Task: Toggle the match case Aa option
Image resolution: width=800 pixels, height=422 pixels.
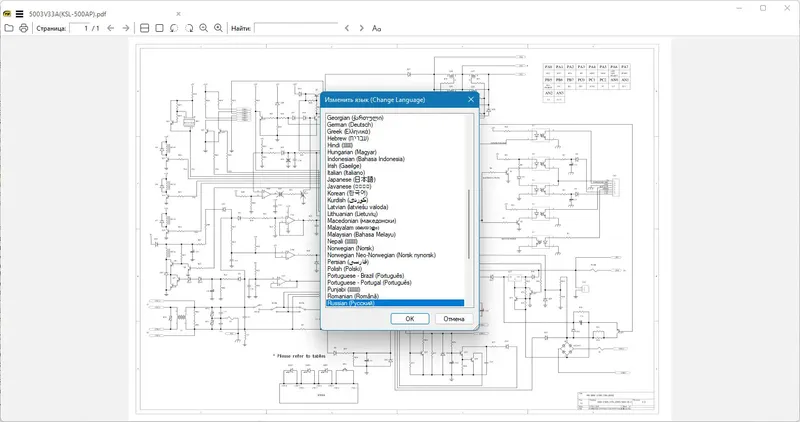Action: tap(377, 28)
